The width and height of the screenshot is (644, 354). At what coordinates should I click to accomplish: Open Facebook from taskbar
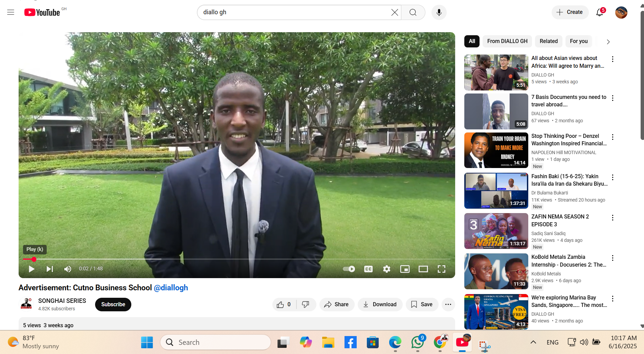[x=350, y=342]
